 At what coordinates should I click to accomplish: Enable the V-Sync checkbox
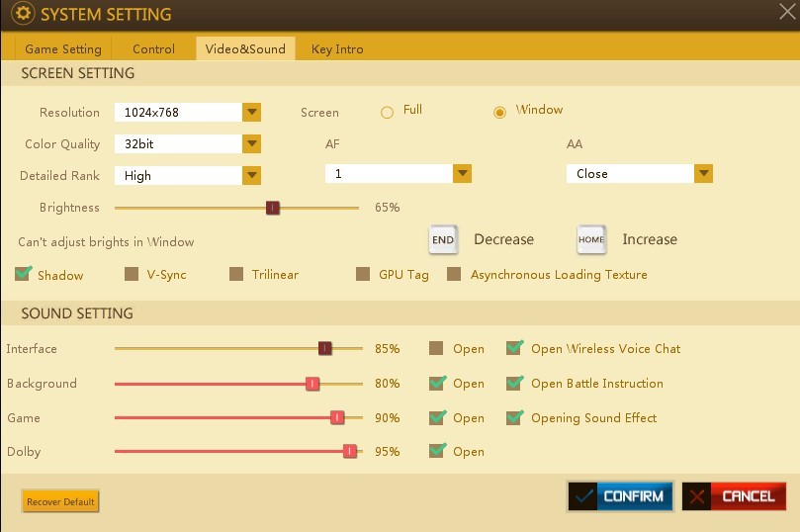coord(132,274)
